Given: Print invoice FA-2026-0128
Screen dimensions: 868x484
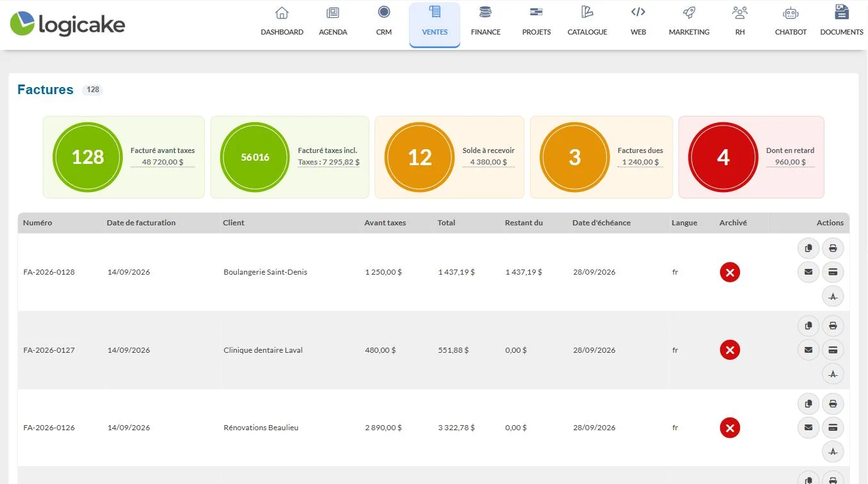Looking at the screenshot, I should pyautogui.click(x=833, y=248).
